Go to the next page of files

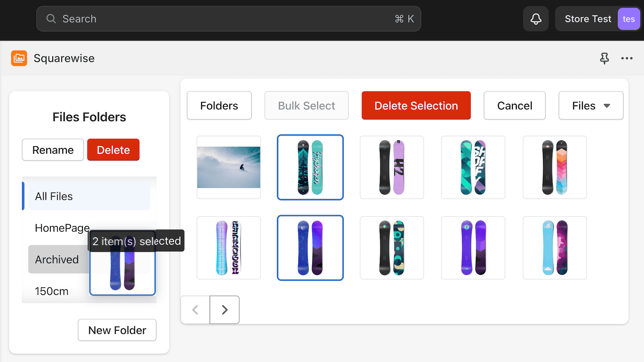tap(224, 310)
